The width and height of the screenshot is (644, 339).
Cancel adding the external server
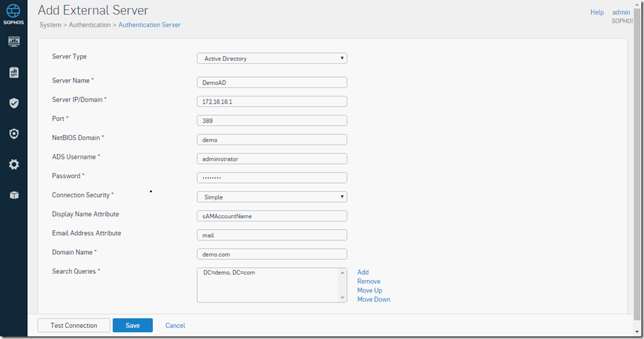[x=175, y=326]
